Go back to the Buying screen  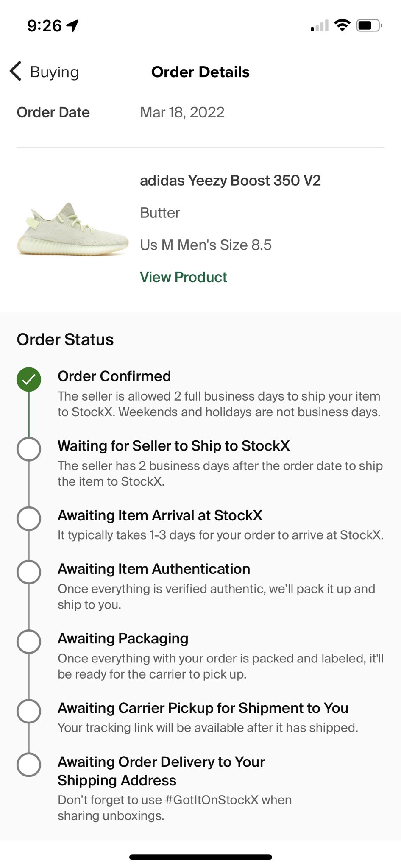pos(45,72)
